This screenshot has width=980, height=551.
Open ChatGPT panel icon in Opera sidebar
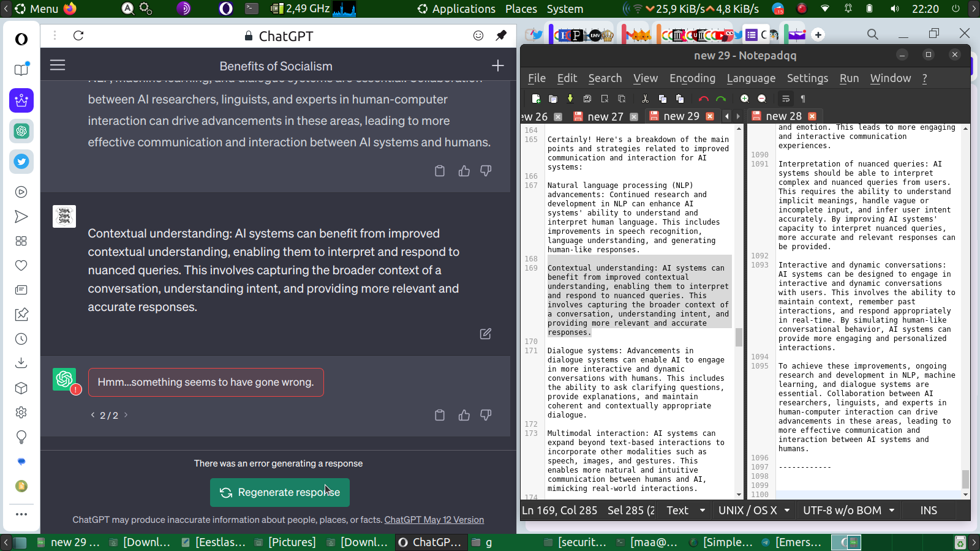click(x=21, y=131)
